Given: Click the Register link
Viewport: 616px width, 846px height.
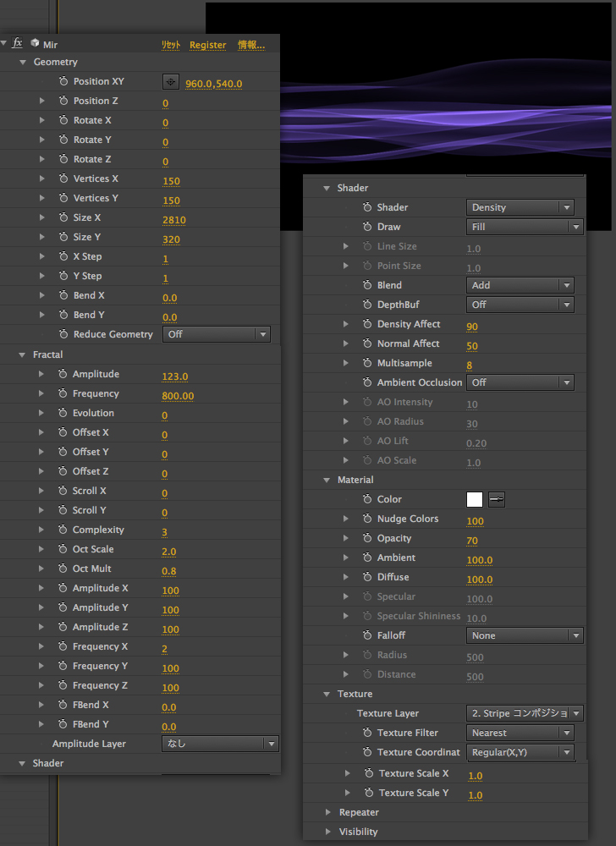Looking at the screenshot, I should click(207, 45).
